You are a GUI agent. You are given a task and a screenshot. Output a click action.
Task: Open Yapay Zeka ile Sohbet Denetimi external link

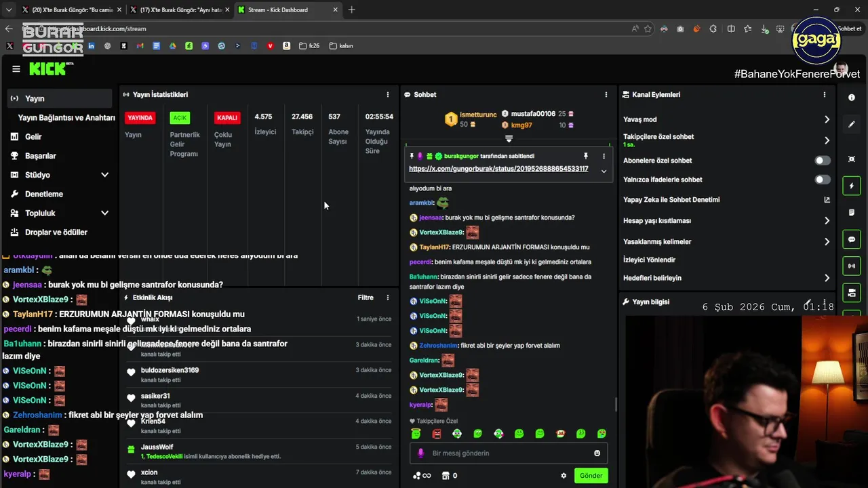[827, 200]
